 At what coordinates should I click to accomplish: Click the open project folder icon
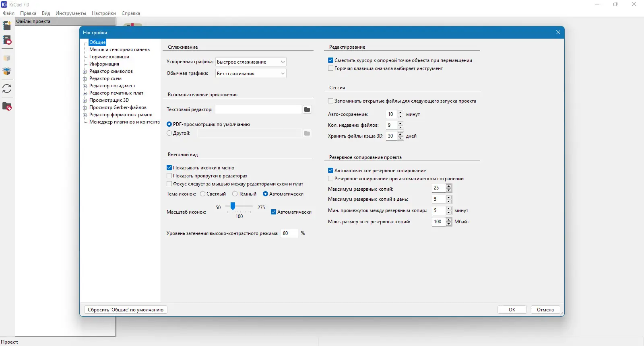coord(7,107)
